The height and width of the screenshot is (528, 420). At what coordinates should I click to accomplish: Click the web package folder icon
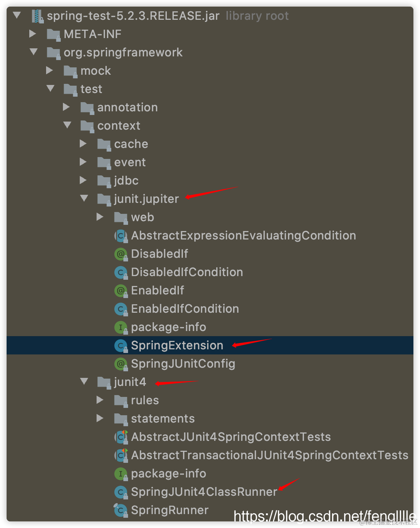[x=121, y=218]
